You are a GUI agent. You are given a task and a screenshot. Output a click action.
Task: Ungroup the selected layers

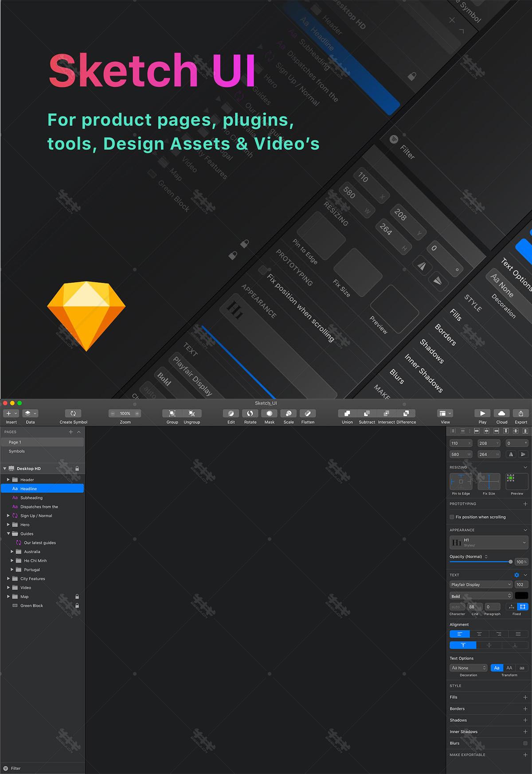pyautogui.click(x=192, y=413)
